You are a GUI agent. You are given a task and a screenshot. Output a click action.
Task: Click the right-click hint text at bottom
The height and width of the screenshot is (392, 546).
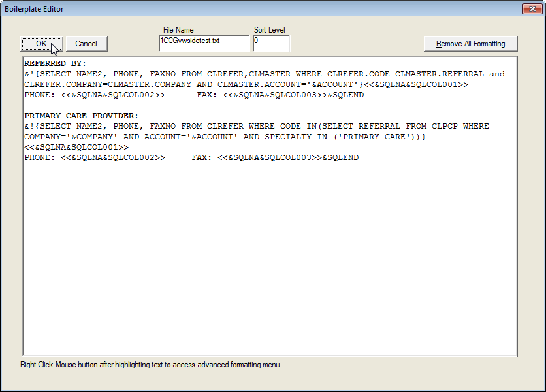tap(151, 365)
